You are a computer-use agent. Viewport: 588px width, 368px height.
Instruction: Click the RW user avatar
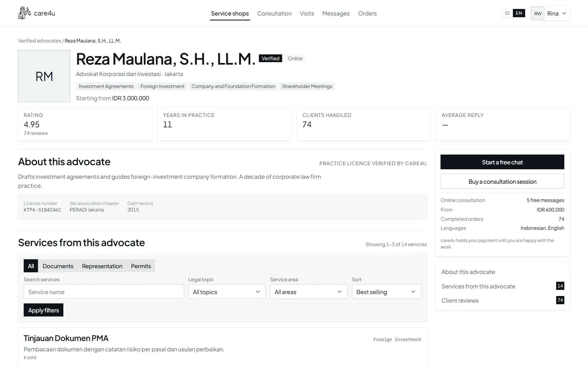pyautogui.click(x=538, y=13)
